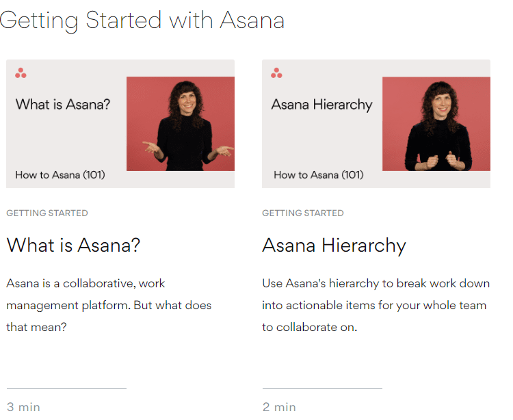Click the 'What is Asana?' text inside the thumbnail
The height and width of the screenshot is (420, 513).
click(63, 105)
